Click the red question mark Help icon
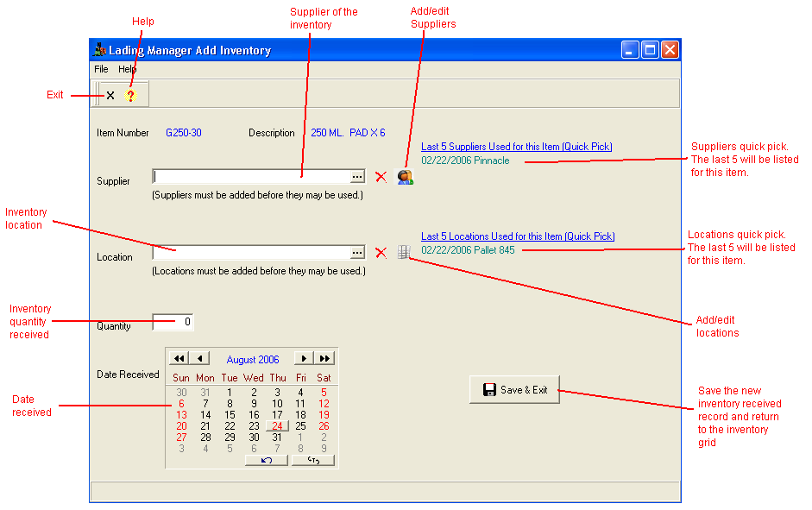The image size is (812, 510). coord(131,96)
